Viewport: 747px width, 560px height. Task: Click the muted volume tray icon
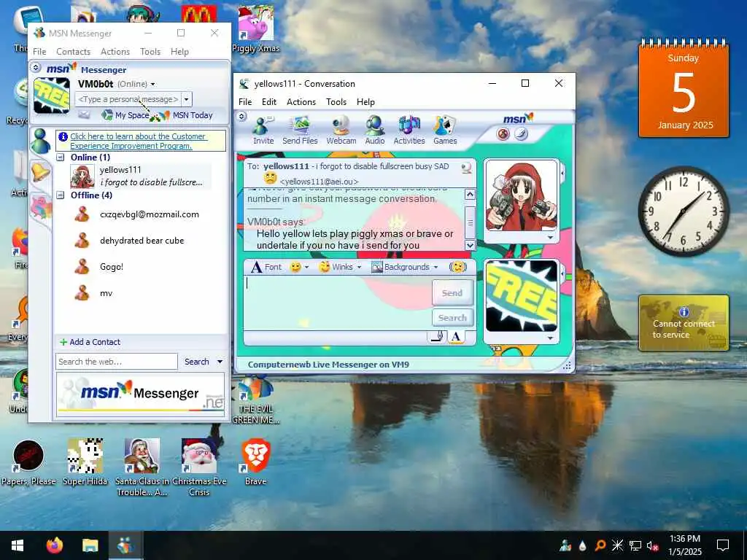coord(652,545)
